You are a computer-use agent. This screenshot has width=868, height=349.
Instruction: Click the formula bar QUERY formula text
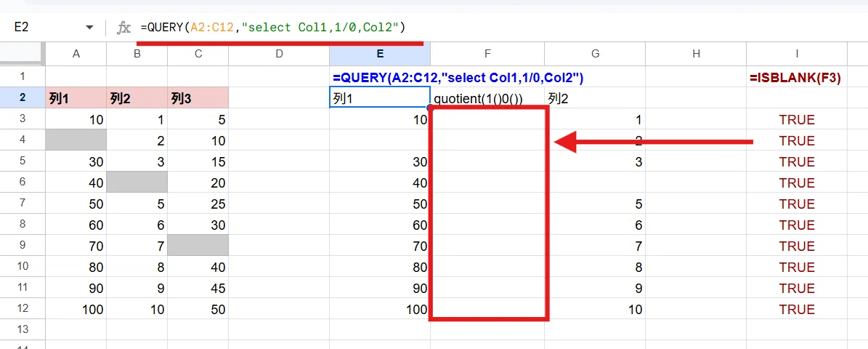(x=273, y=27)
